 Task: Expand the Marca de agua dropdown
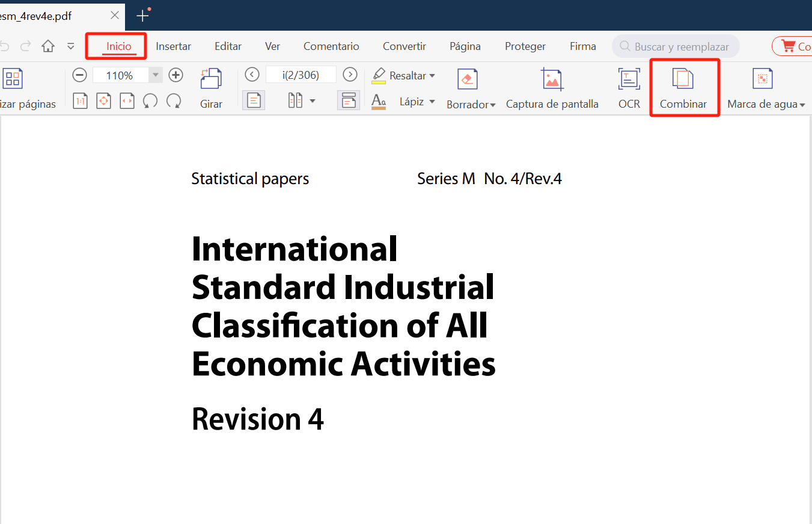tap(802, 105)
